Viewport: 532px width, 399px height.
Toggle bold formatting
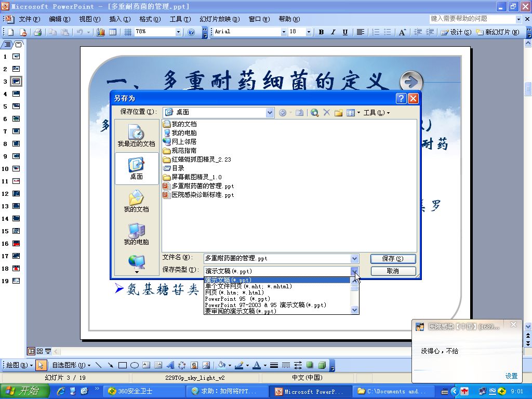pos(321,32)
